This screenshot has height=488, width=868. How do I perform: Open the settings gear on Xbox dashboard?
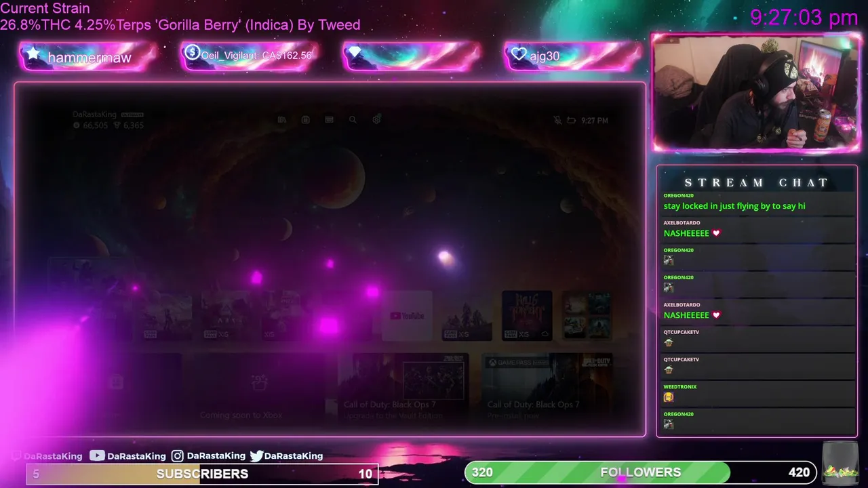point(376,119)
